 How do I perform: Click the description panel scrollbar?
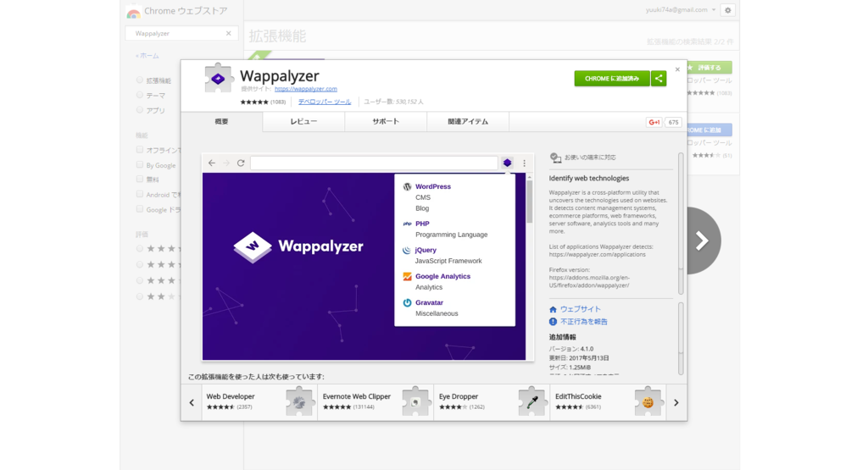(681, 224)
